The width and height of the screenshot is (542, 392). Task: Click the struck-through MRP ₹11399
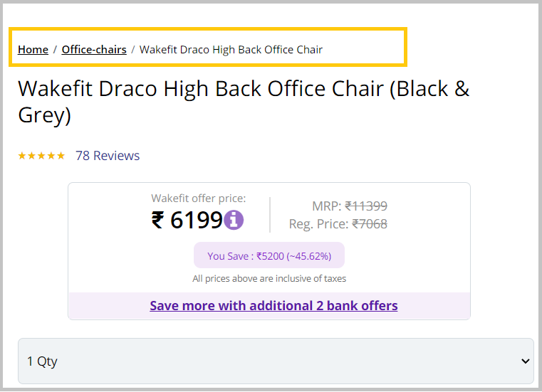(x=366, y=206)
